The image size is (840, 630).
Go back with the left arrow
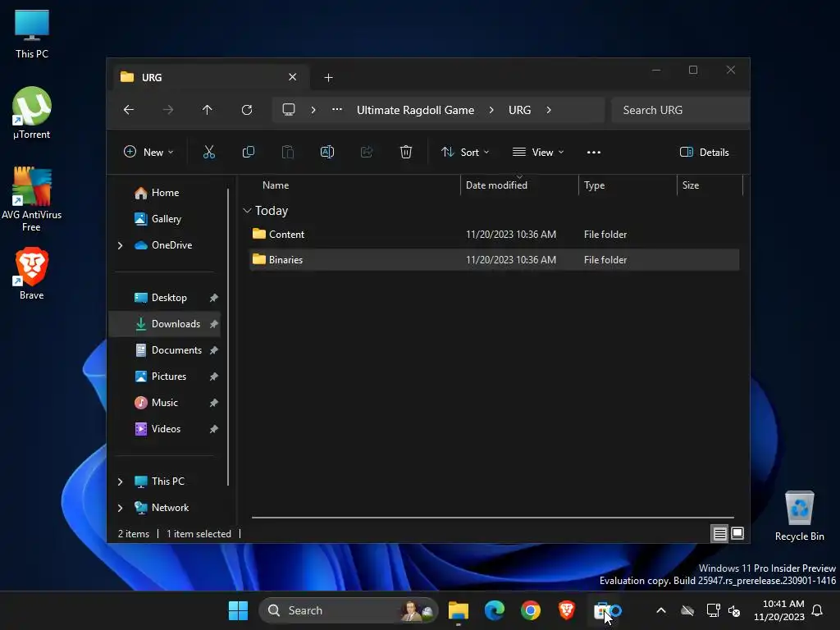coord(129,110)
